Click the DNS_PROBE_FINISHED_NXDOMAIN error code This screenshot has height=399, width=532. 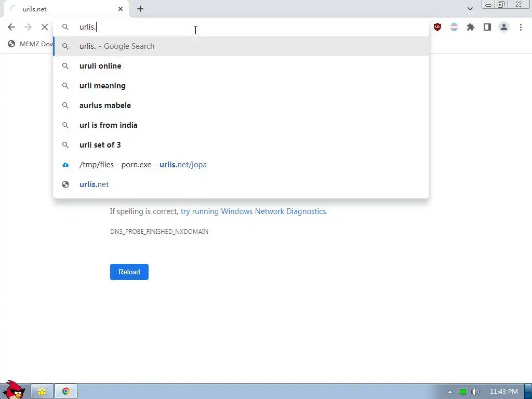pos(159,231)
